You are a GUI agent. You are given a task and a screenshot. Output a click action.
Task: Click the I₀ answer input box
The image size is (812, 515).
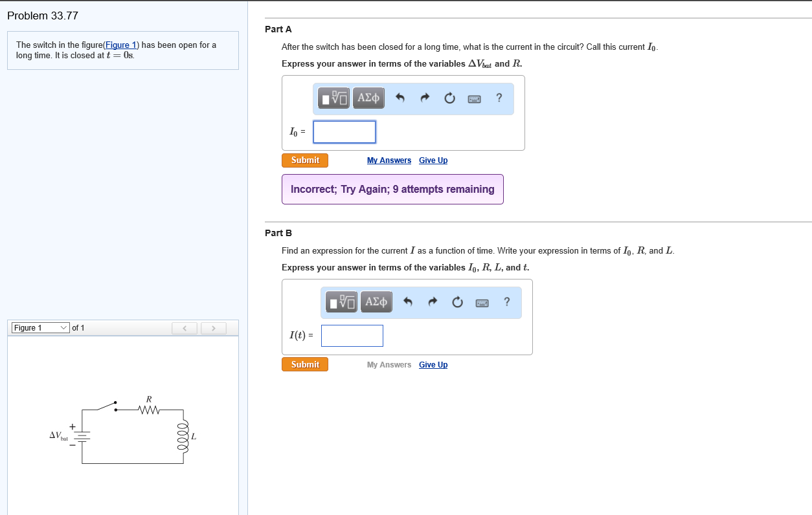pos(344,132)
